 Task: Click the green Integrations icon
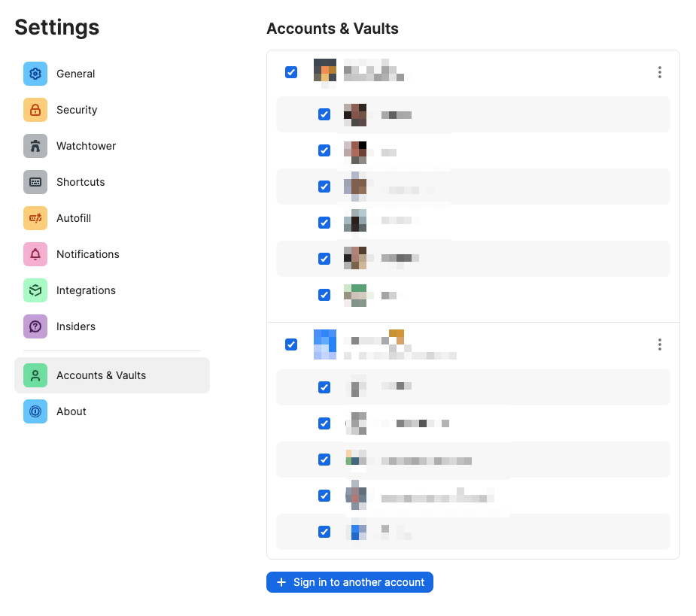35,290
